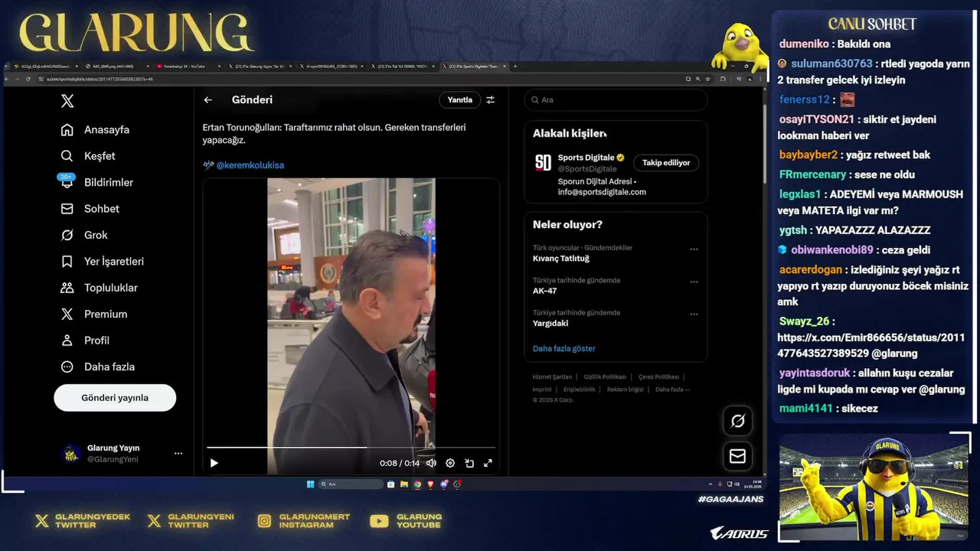980x551 pixels.
Task: Go back using the Gönderi arrow
Action: pyautogui.click(x=207, y=100)
